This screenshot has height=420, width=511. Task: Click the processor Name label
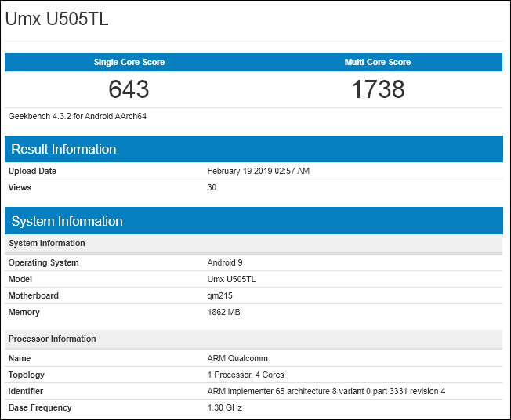(x=20, y=358)
